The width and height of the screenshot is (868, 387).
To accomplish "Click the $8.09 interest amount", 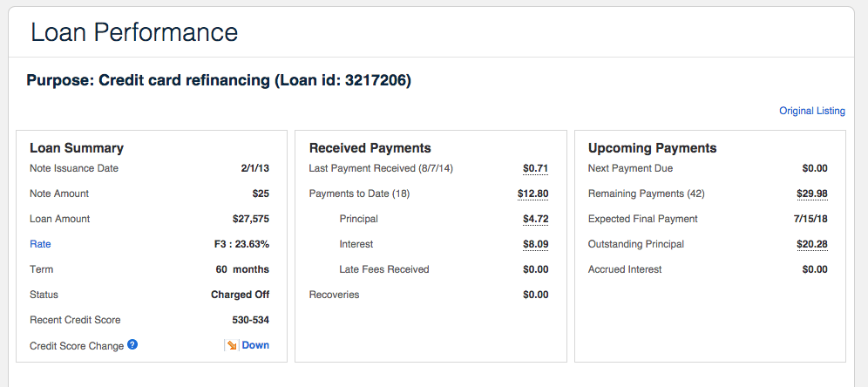I will point(535,244).
